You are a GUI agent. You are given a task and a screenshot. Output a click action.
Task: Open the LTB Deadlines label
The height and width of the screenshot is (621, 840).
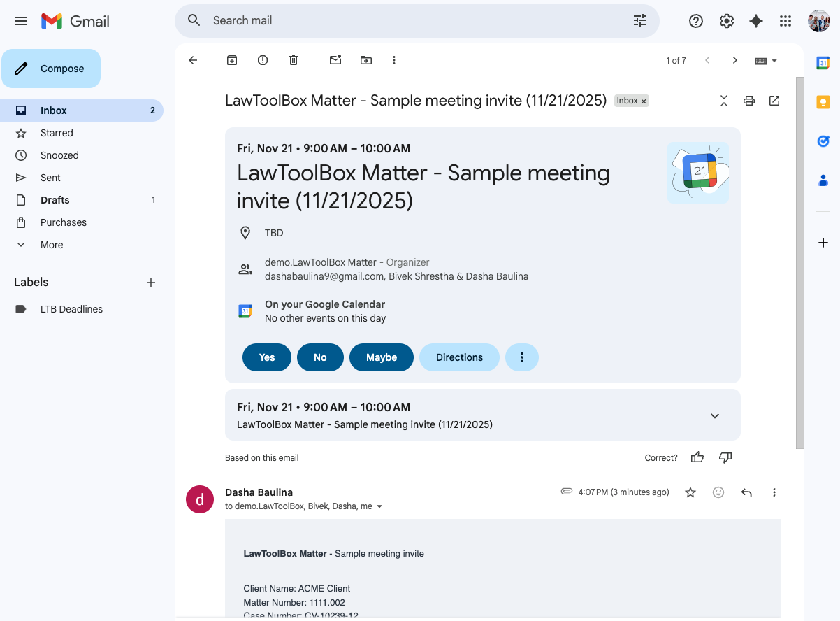pos(82,309)
